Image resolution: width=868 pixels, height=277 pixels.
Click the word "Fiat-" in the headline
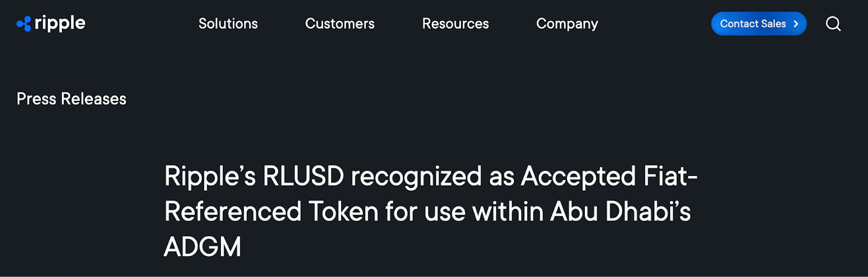(x=671, y=177)
